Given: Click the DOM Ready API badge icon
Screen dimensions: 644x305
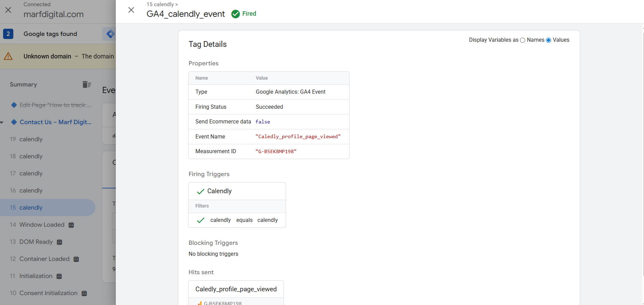Looking at the screenshot, I should [x=59, y=242].
